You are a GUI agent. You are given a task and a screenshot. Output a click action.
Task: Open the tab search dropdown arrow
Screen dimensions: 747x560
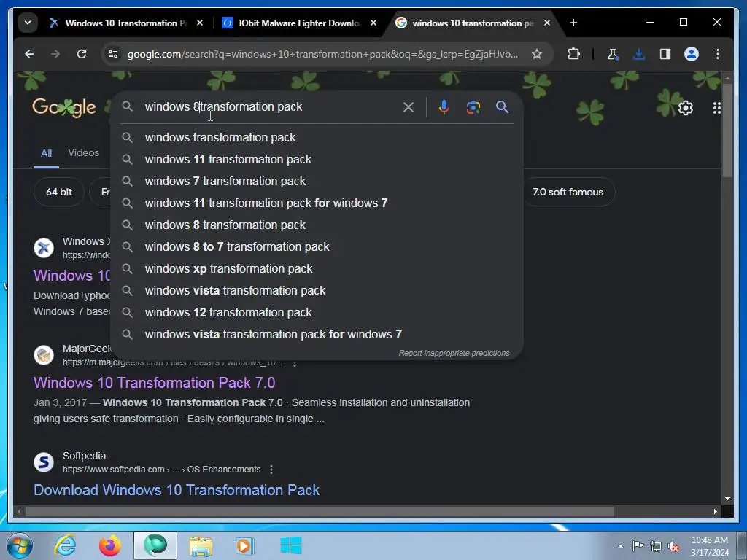click(x=28, y=23)
